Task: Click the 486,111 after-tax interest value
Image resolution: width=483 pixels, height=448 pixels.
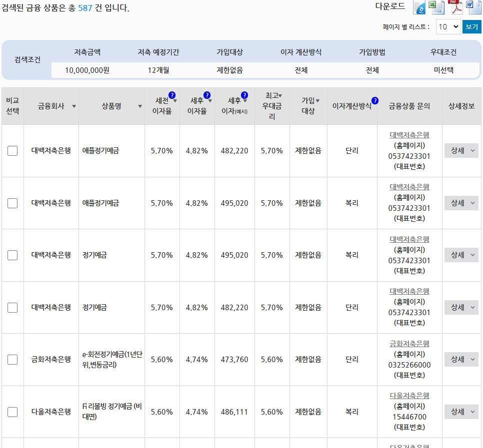Action: pos(234,412)
